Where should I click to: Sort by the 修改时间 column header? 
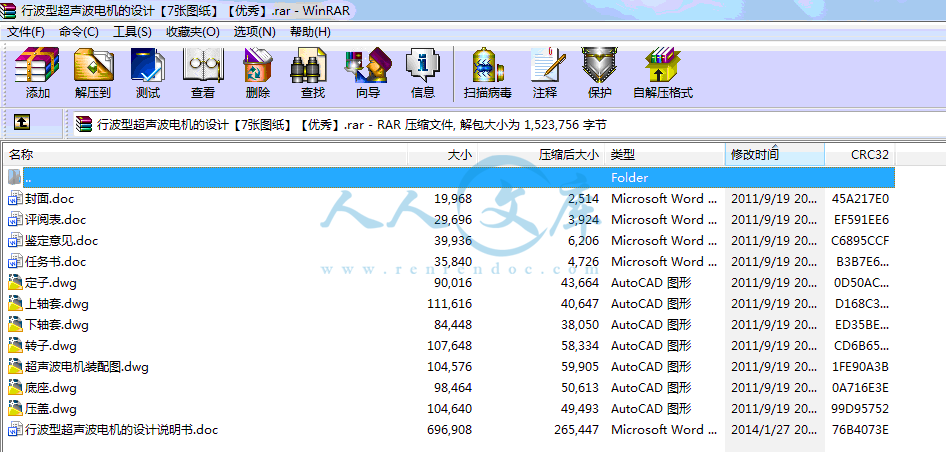tap(775, 154)
